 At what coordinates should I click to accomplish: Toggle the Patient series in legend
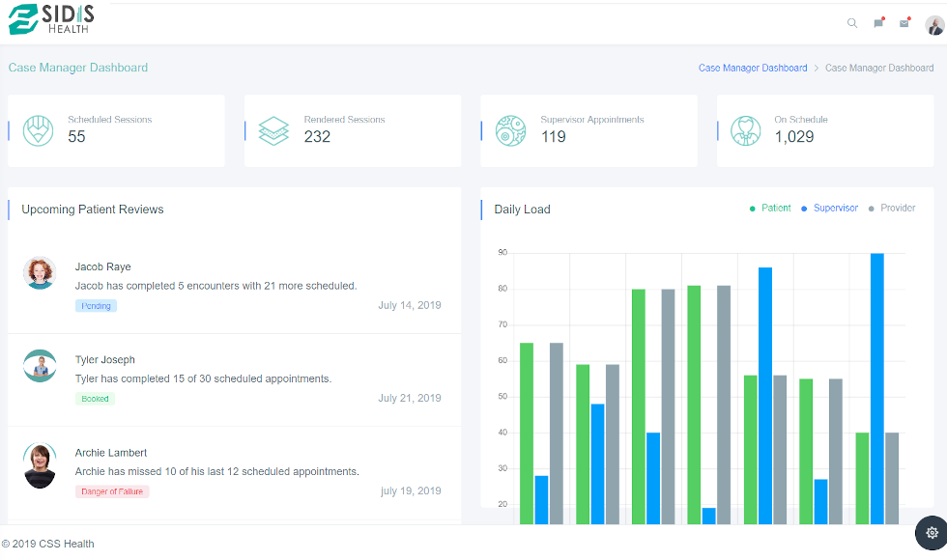770,209
